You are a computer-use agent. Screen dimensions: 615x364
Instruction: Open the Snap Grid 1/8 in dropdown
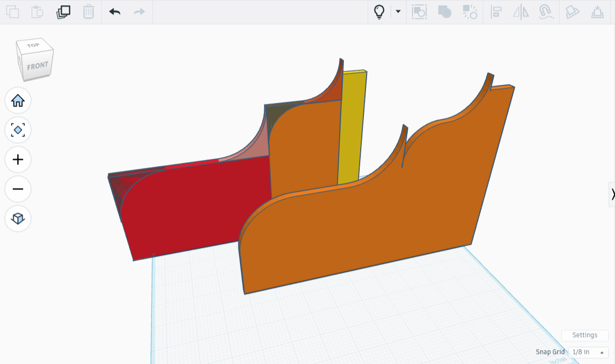pos(588,352)
